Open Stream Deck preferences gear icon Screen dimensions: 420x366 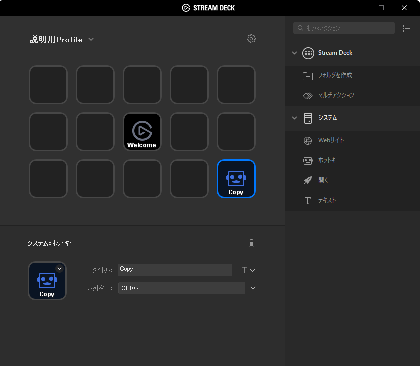coord(251,39)
